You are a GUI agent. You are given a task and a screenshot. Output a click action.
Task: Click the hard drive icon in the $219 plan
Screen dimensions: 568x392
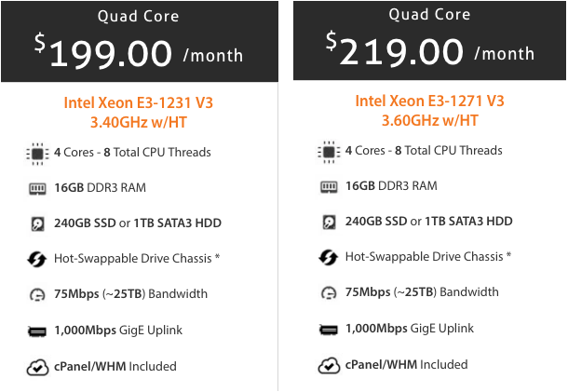pos(329,222)
